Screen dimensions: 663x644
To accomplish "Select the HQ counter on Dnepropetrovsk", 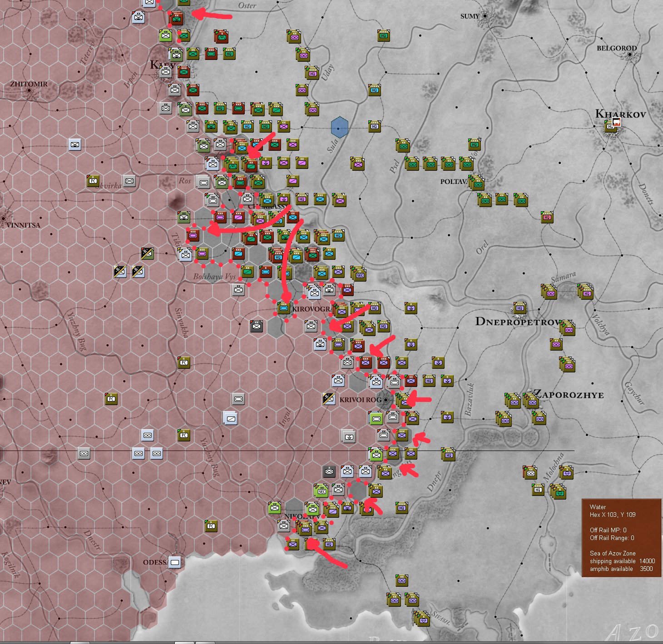I will (x=520, y=308).
